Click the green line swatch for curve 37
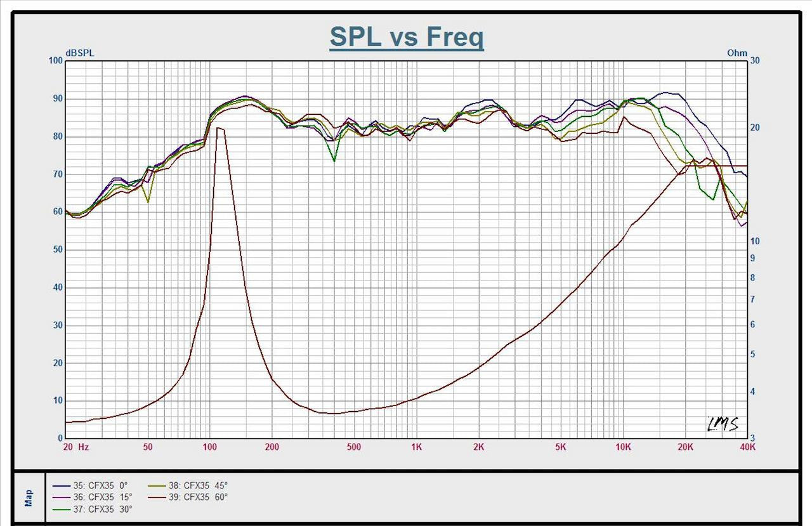Image resolution: width=812 pixels, height=526 pixels. coord(61,510)
